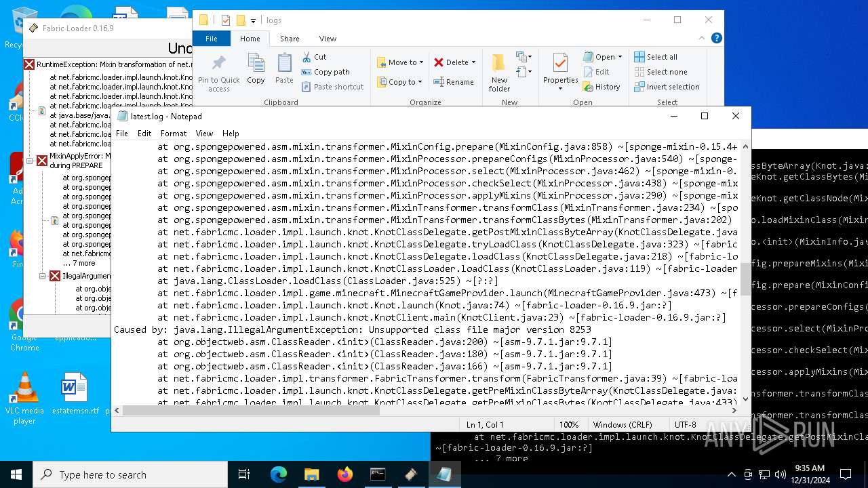
Task: Click the '... 7 more' row in Fabric Loader
Action: pyautogui.click(x=79, y=263)
